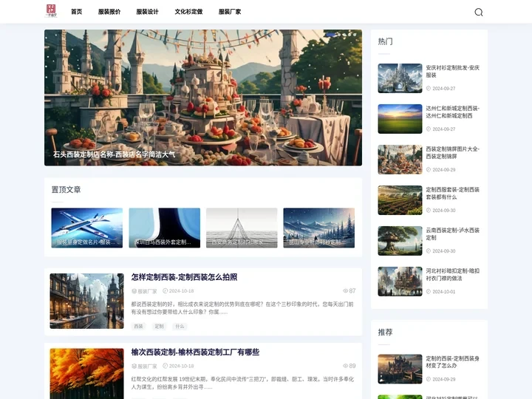This screenshot has width=532, height=399.
Task: Click the 西装 tag under first article
Action: [x=138, y=327]
